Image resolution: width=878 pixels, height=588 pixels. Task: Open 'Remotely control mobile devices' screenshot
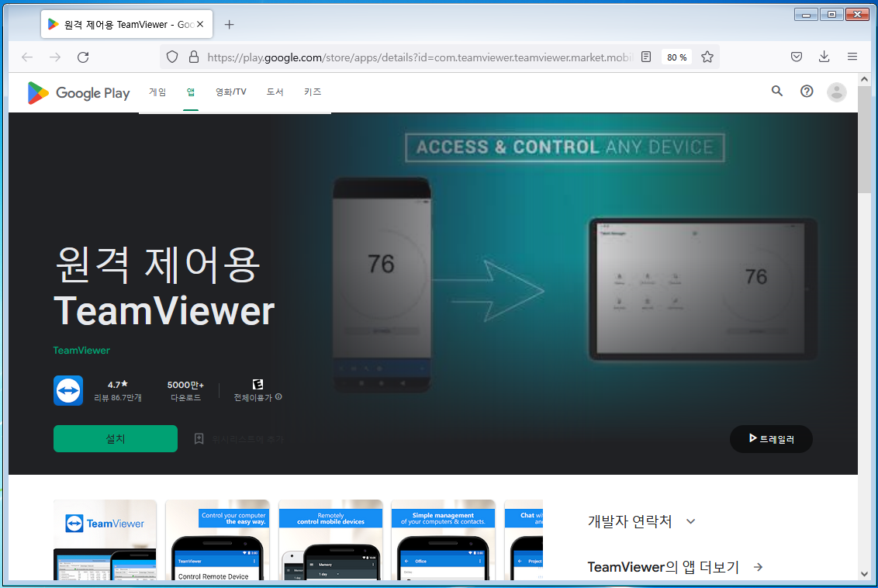(x=330, y=540)
